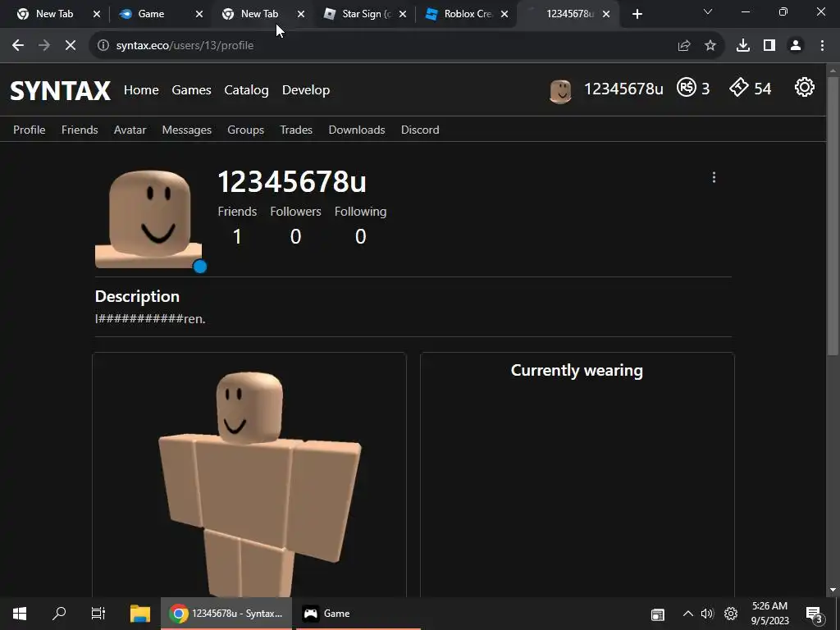Open the Messages sub-navigation link
Screen dimensions: 840x630
187,130
